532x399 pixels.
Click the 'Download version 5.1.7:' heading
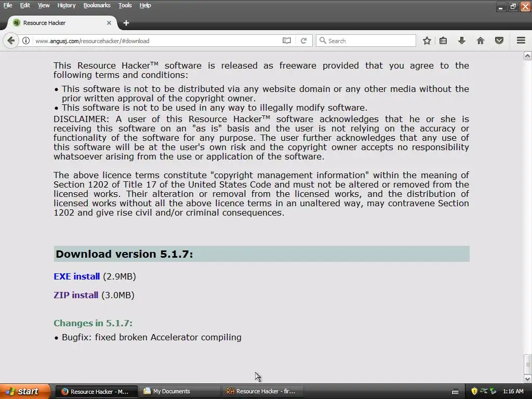(x=124, y=254)
